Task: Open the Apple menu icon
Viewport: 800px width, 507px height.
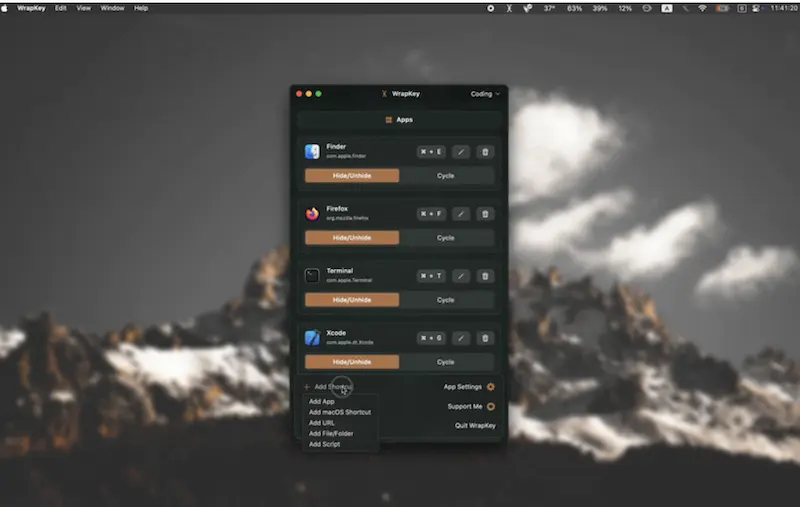Action: (x=5, y=8)
